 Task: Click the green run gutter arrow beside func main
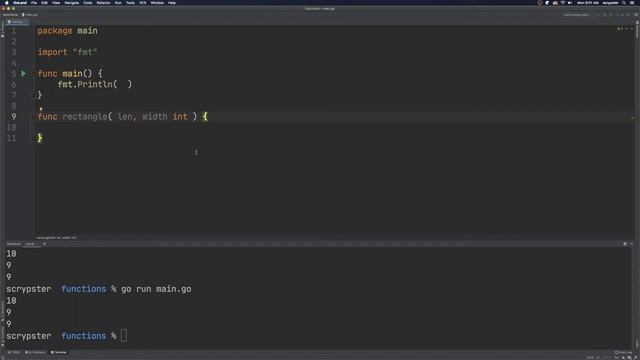24,73
